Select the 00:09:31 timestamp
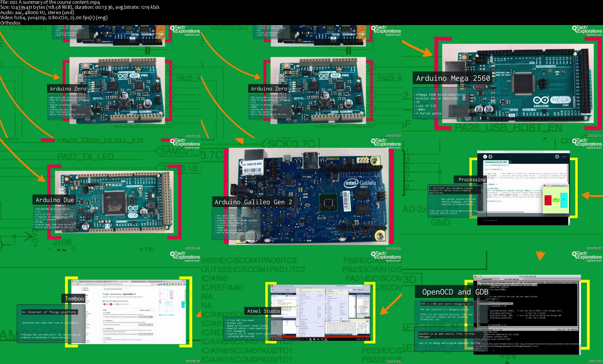The image size is (603, 364). click(193, 361)
